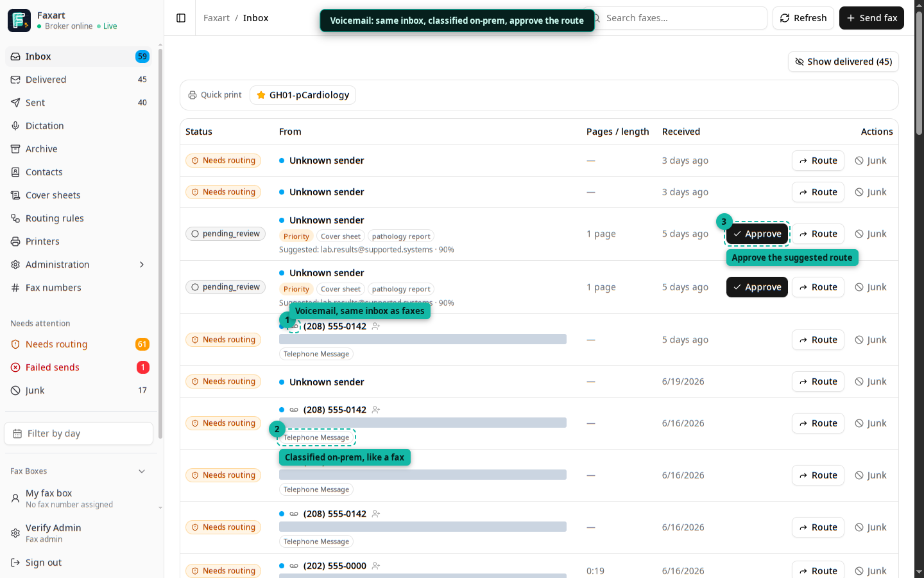Screen dimensions: 924x578
Task: Mark the first Unknown sender fax as junk
Action: pos(871,161)
